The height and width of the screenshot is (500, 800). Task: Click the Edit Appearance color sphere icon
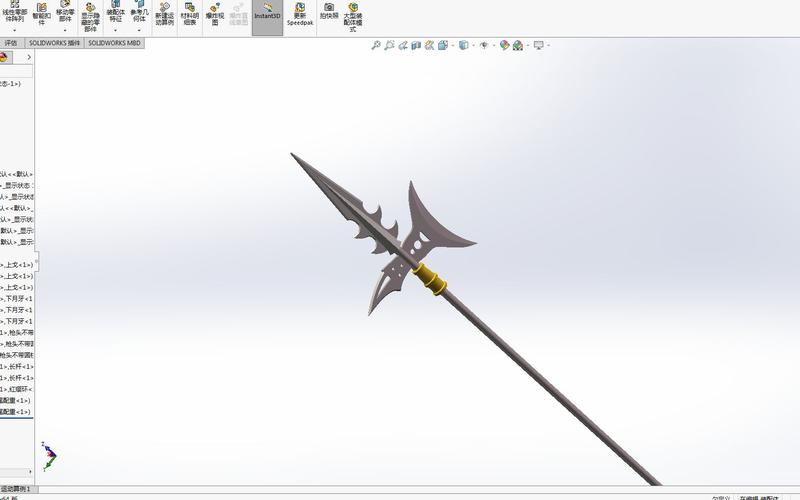pos(505,45)
